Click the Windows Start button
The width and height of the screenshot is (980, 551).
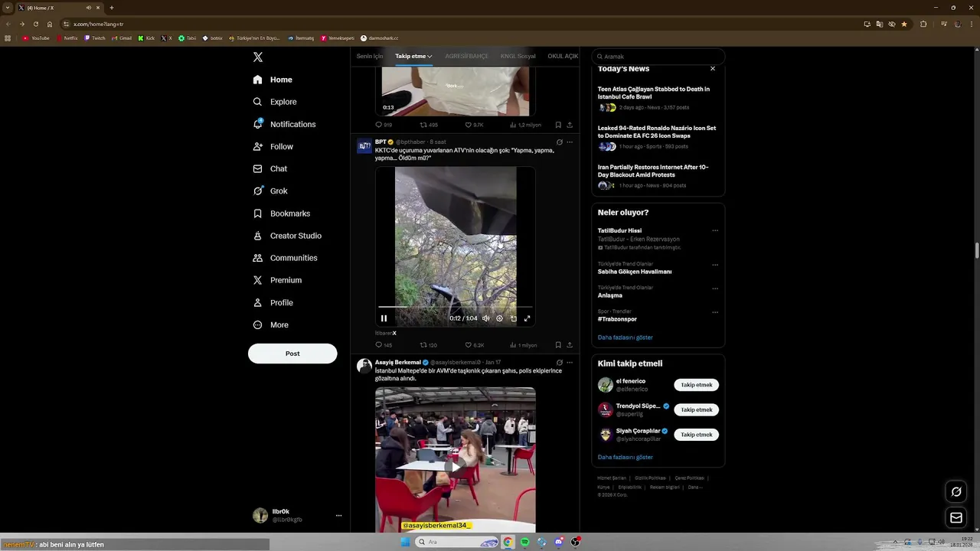405,542
